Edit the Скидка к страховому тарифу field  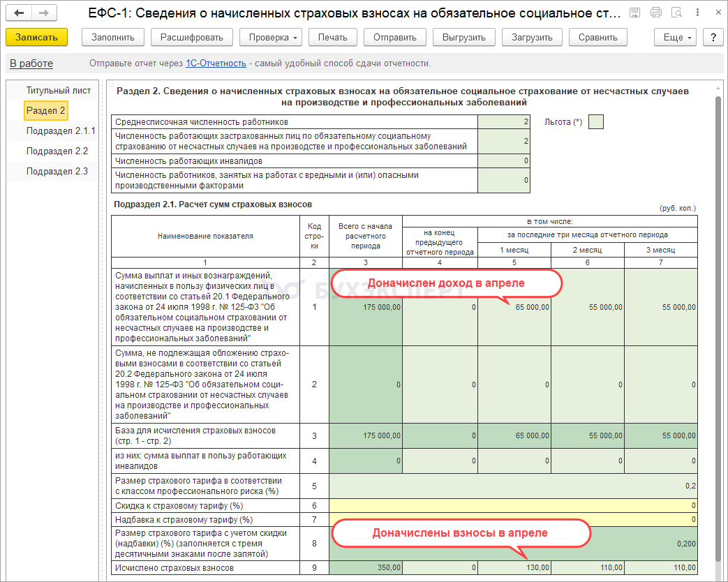(513, 505)
